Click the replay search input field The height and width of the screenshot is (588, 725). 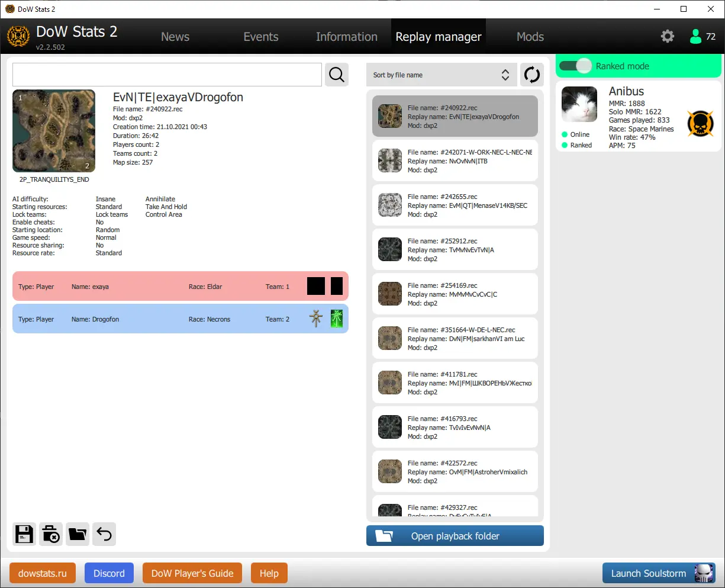pos(167,75)
